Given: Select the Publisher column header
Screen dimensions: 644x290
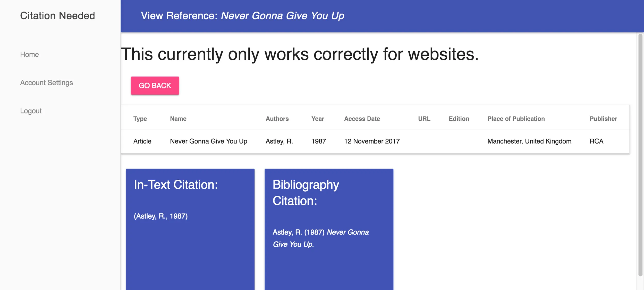Looking at the screenshot, I should [604, 119].
